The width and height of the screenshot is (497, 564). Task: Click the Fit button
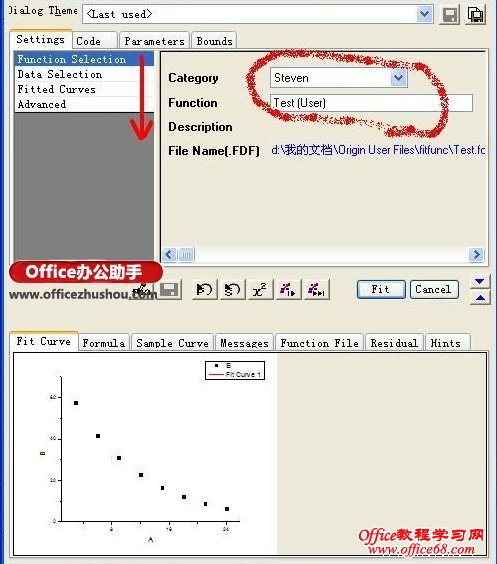(x=381, y=290)
